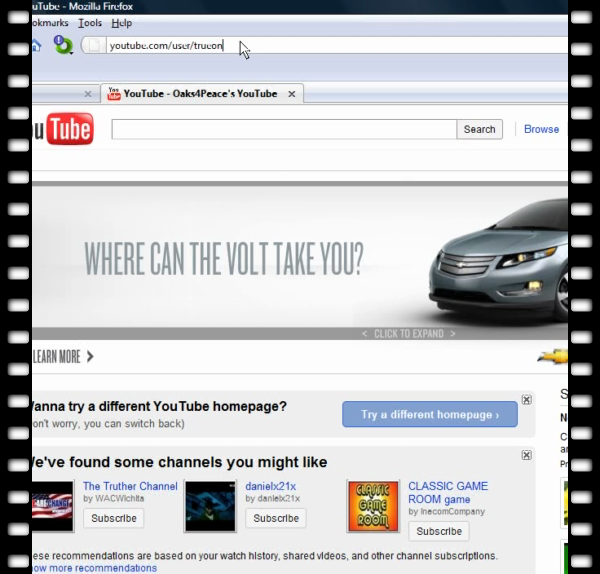Open the Tools menu
This screenshot has height=574, width=600.
pos(90,23)
